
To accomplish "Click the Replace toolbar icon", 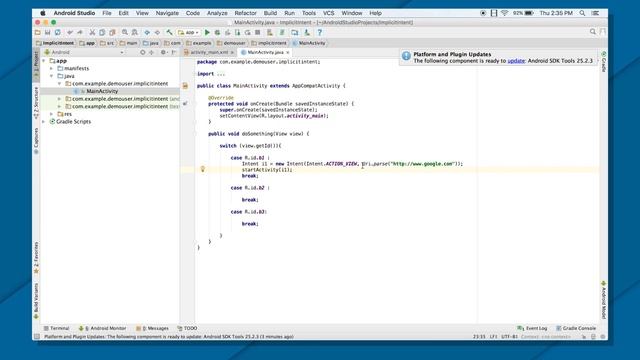I will 134,32.
